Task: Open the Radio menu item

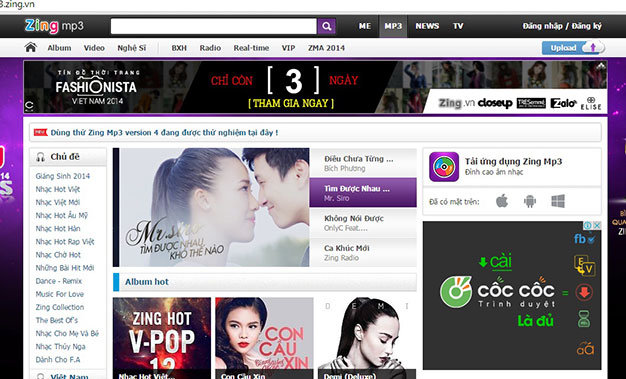Action: pos(210,48)
